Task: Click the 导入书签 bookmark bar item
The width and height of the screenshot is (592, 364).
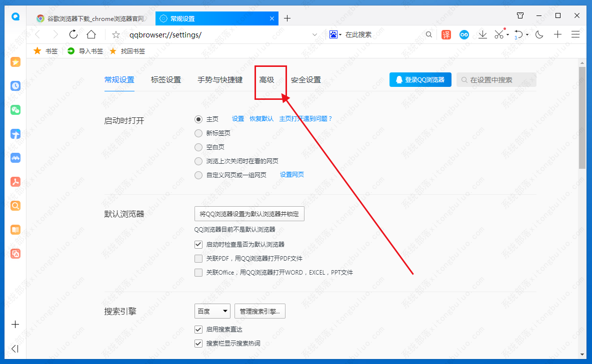Action: [85, 51]
